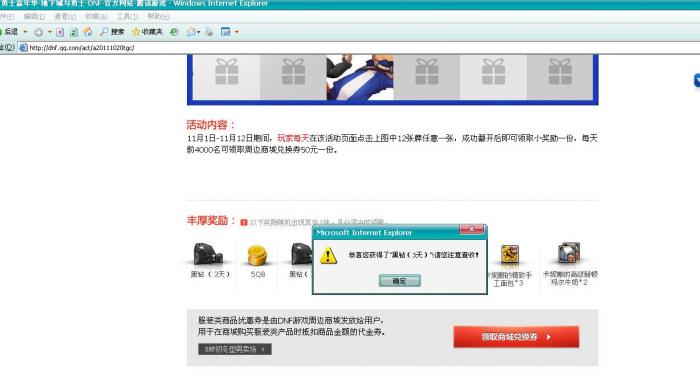Click the address bar URL field
The height and width of the screenshot is (389, 700).
tap(357, 47)
